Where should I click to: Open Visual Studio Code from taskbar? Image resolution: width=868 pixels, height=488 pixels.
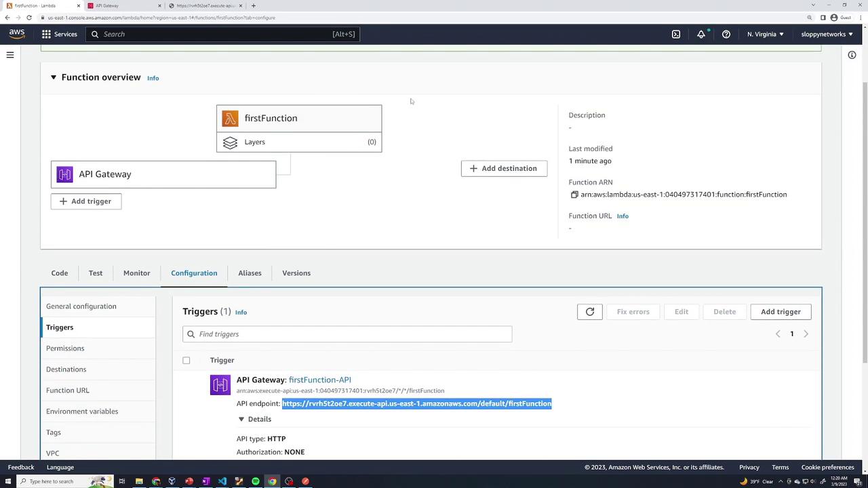[x=222, y=481]
